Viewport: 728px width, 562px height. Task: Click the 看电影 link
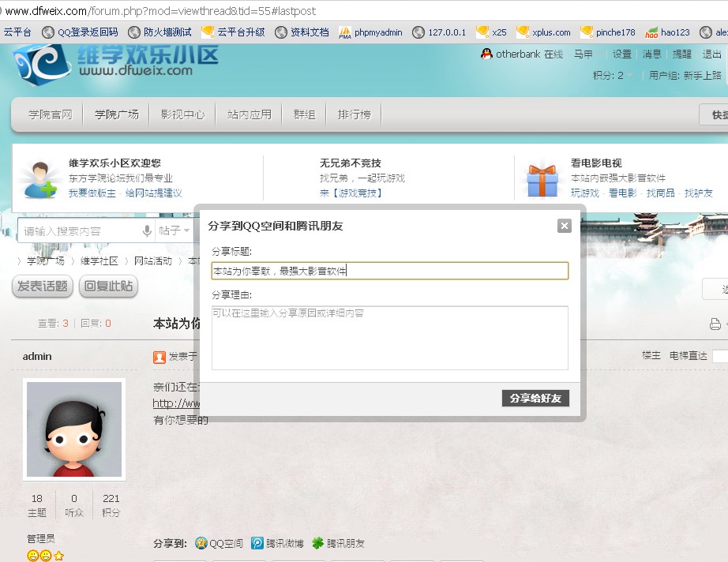pyautogui.click(x=623, y=193)
